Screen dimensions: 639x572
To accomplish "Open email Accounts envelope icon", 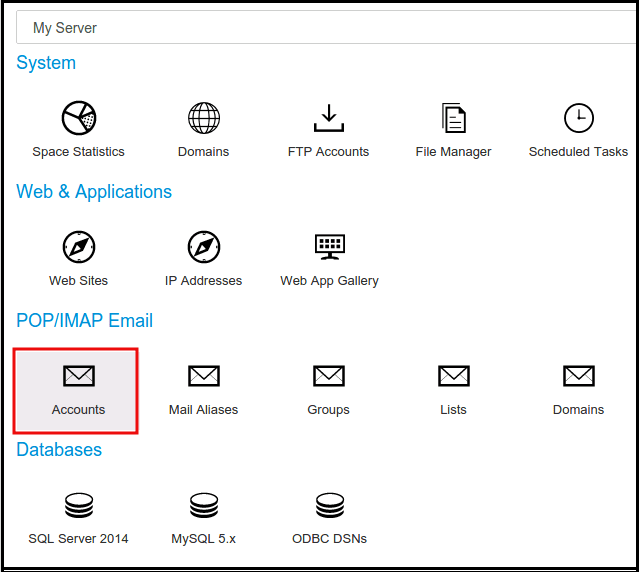I will click(x=79, y=376).
